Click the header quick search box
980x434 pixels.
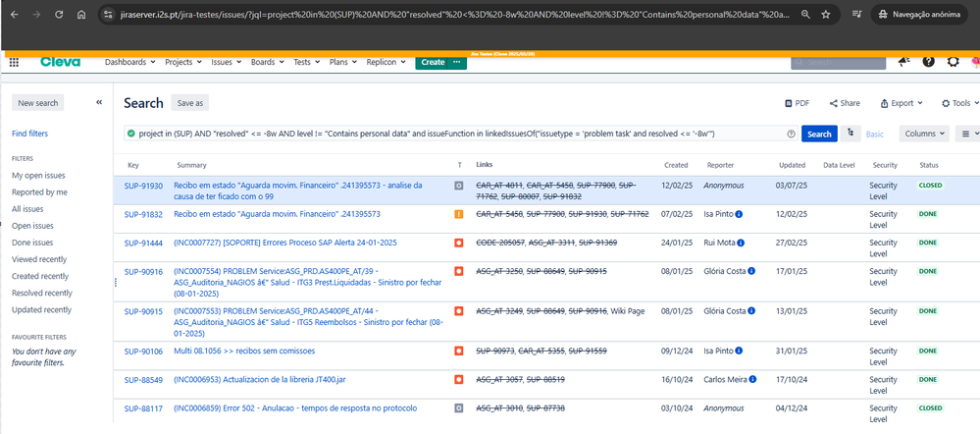tap(838, 62)
